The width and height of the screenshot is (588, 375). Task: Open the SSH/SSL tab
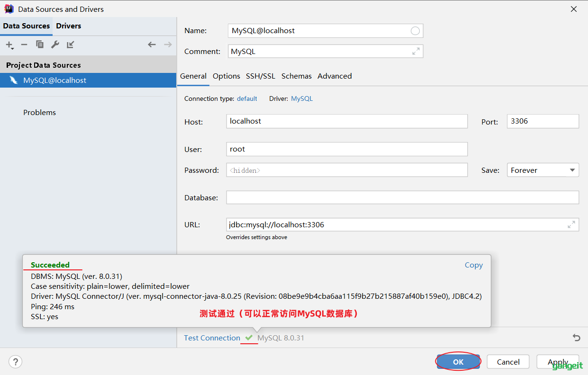tap(261, 76)
